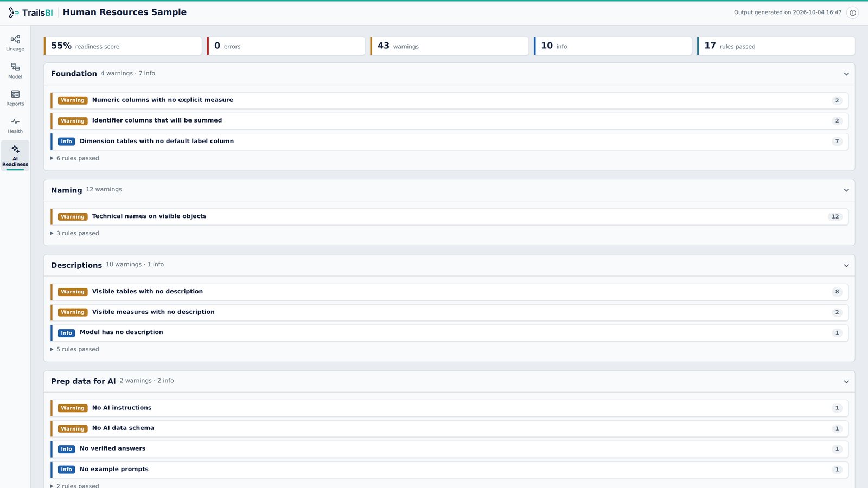Click Warning badge on No AI instructions

(x=73, y=408)
